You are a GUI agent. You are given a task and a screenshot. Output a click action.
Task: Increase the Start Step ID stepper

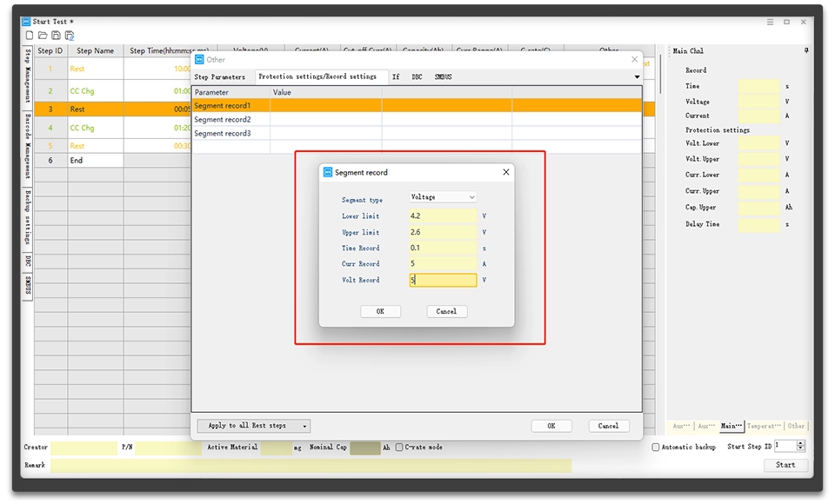coord(800,443)
